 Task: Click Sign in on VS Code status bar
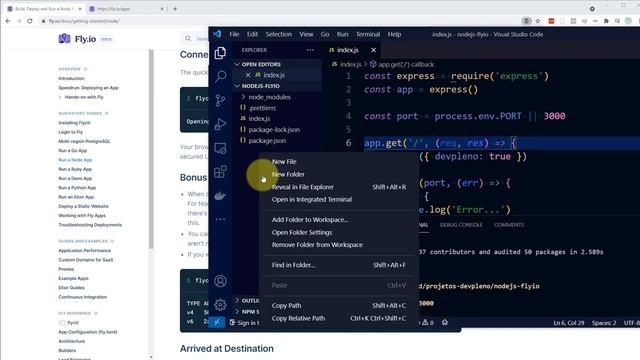click(245, 322)
